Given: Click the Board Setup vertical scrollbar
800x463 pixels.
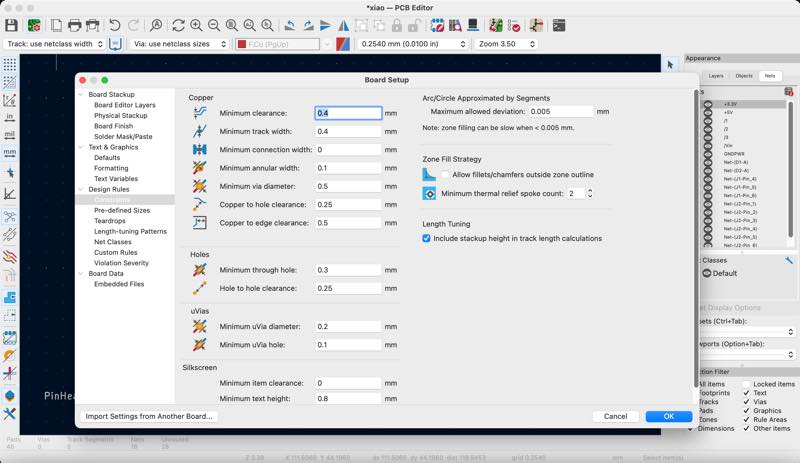Looking at the screenshot, I should [695, 238].
